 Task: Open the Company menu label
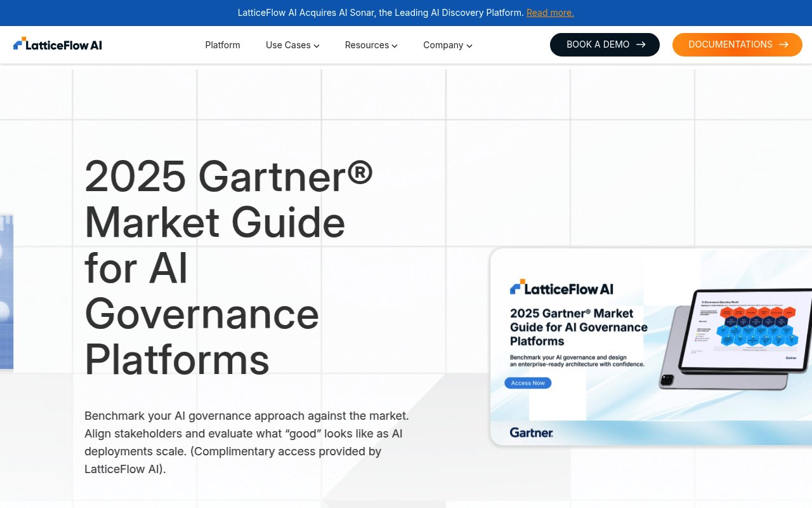click(x=443, y=45)
